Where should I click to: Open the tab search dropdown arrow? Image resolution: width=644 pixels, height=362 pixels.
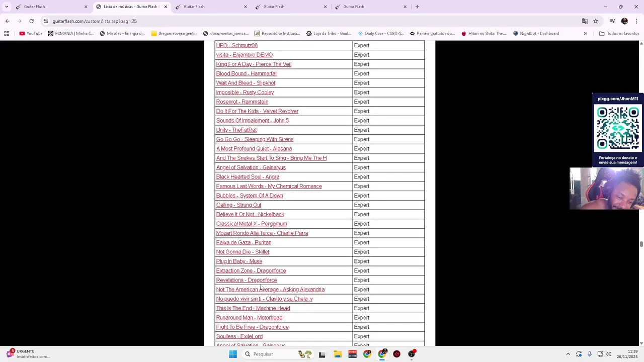7,7
